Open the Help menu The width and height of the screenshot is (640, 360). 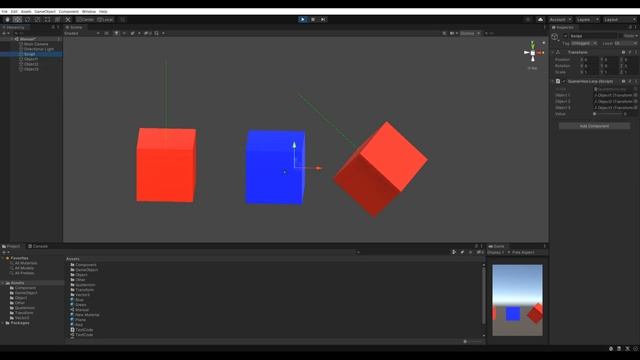[103, 11]
